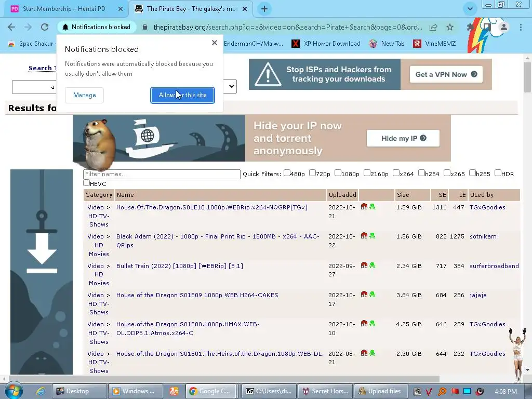Open magnet link for Bullet Train (2022)
The image size is (532, 399).
coord(364,265)
